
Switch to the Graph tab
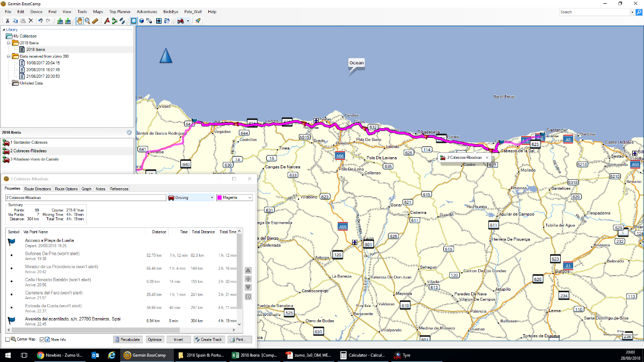click(x=86, y=189)
